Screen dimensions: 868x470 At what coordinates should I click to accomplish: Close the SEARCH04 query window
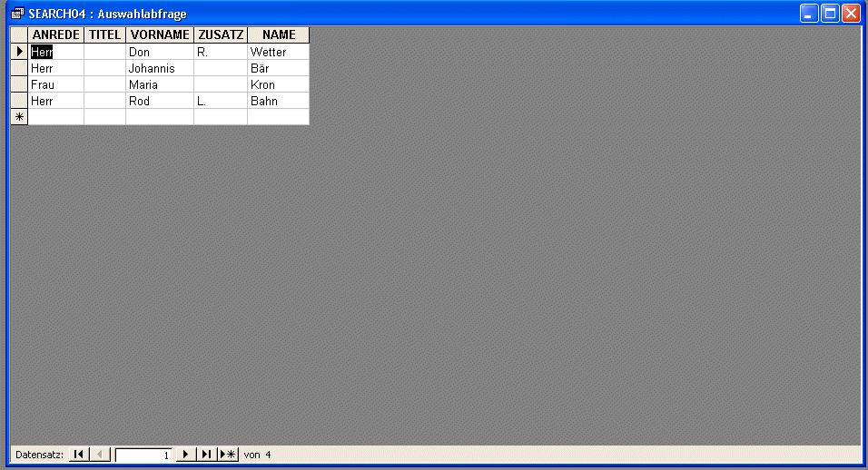click(x=851, y=14)
